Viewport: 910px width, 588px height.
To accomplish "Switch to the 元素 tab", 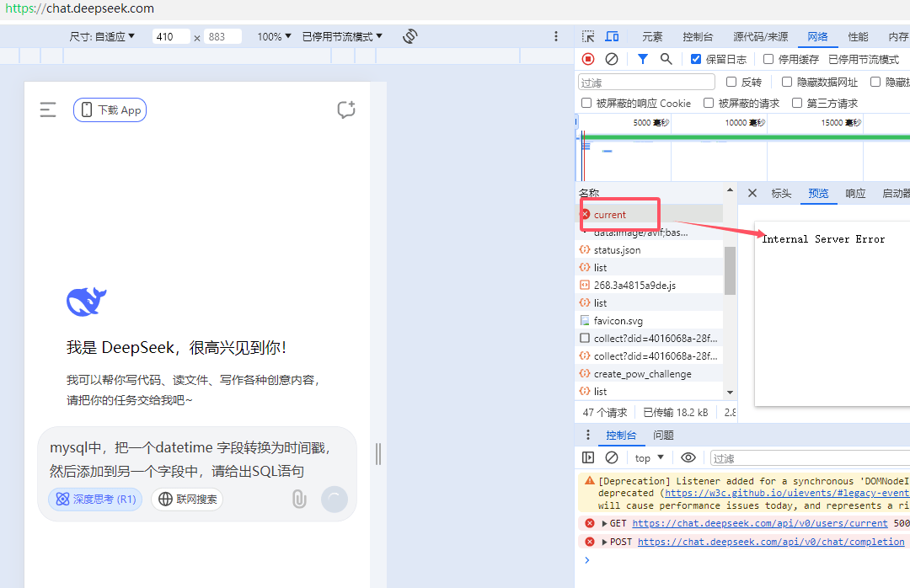I will pos(652,36).
